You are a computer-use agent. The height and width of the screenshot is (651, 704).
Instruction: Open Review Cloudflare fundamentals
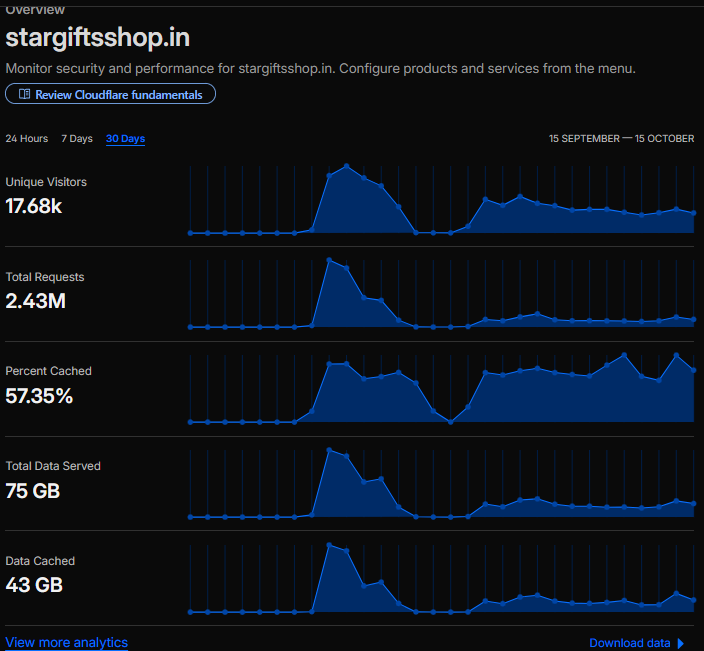(x=110, y=94)
